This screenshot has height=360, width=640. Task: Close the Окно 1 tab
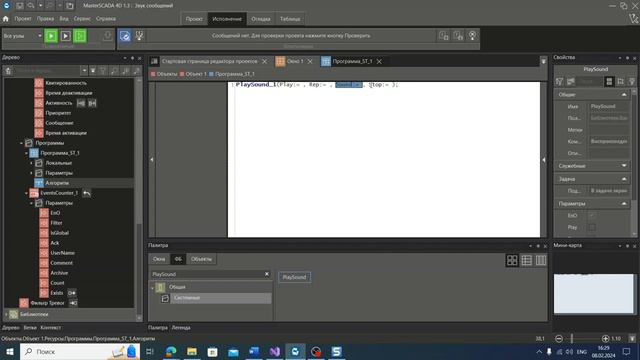click(310, 61)
